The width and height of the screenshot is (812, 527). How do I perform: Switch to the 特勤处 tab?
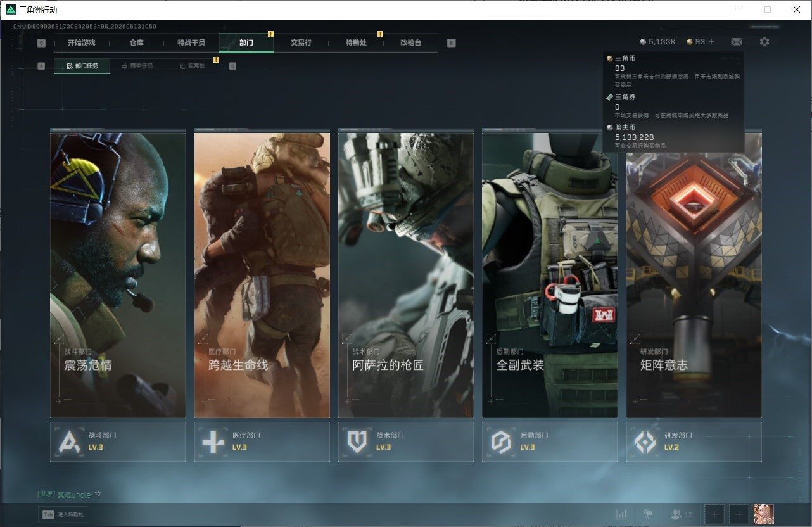coord(356,42)
